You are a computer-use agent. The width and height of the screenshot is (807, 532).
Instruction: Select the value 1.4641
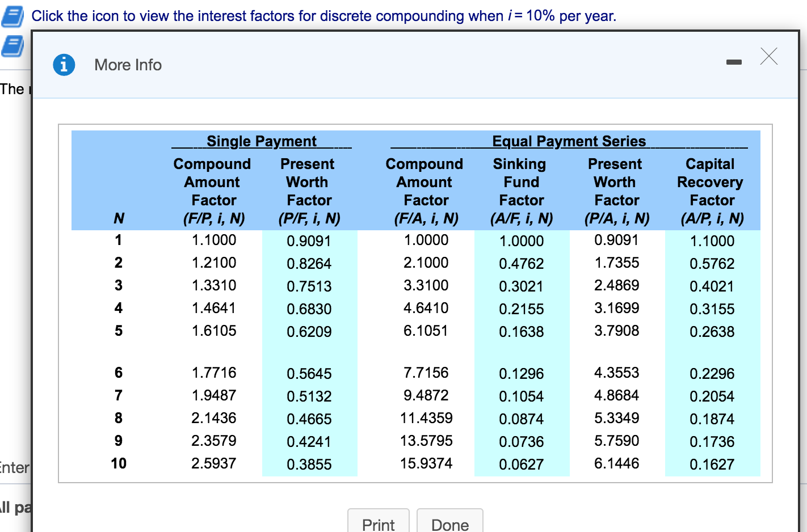[214, 308]
